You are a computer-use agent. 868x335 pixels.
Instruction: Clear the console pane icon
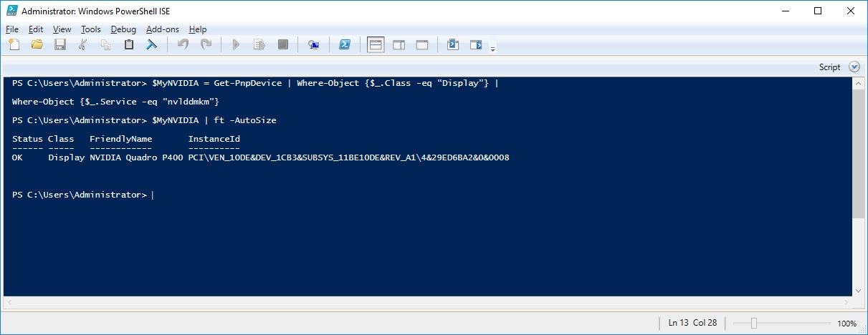(x=151, y=45)
